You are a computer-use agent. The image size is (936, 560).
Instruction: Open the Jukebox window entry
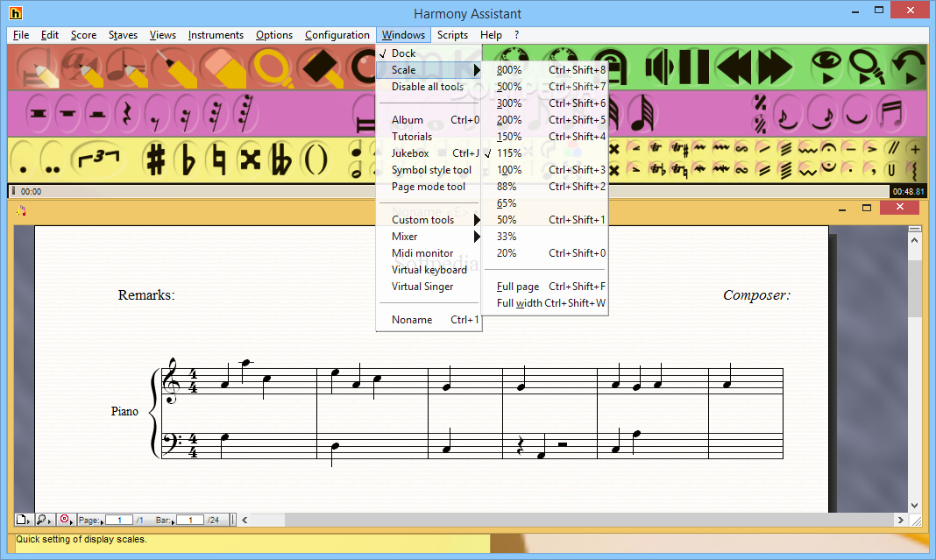click(429, 153)
